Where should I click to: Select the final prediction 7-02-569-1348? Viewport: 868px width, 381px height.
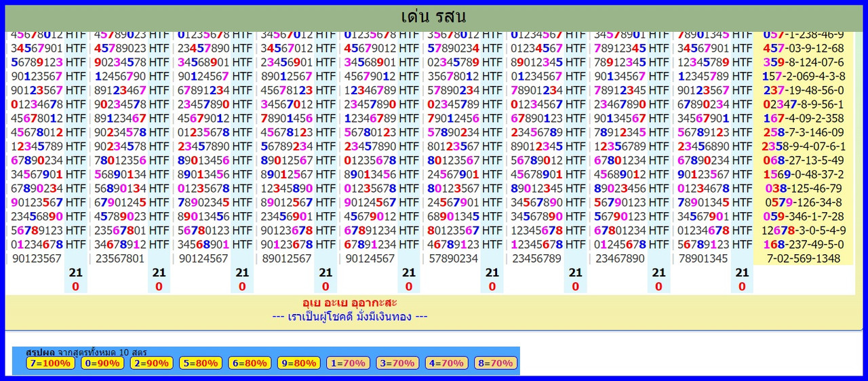(804, 258)
